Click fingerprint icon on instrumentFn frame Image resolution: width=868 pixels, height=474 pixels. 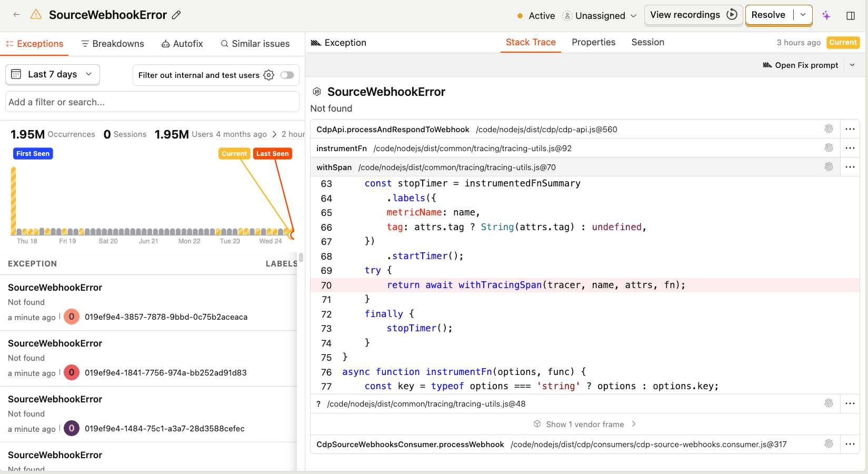tap(829, 148)
